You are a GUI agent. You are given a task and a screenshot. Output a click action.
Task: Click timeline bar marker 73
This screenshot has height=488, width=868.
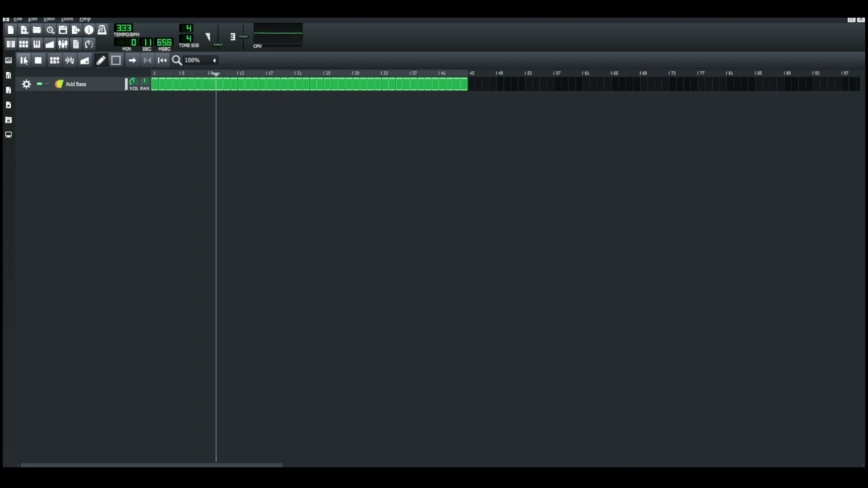pyautogui.click(x=672, y=73)
